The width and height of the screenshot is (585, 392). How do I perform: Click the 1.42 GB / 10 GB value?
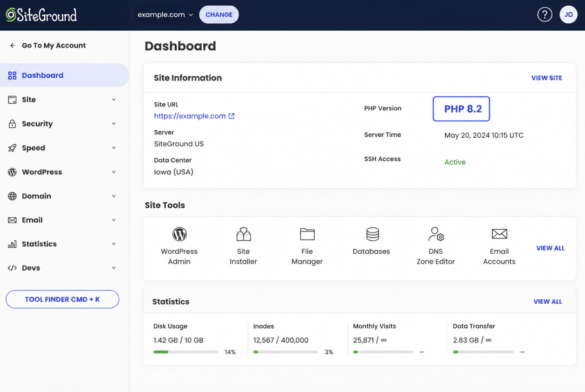tap(178, 340)
